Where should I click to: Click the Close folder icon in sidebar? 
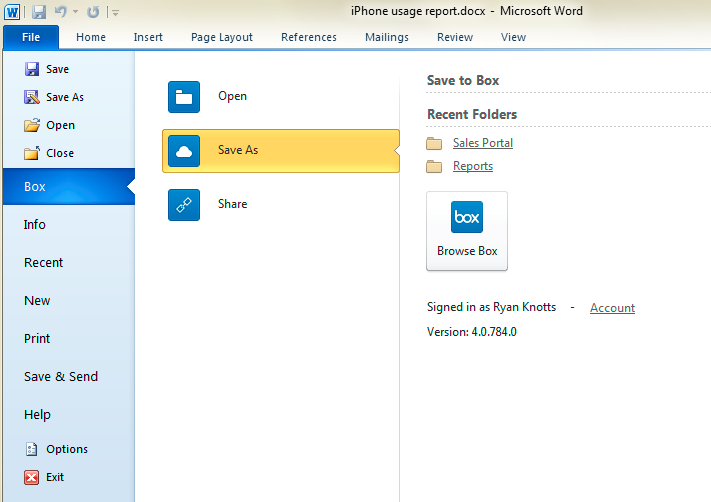click(x=32, y=153)
